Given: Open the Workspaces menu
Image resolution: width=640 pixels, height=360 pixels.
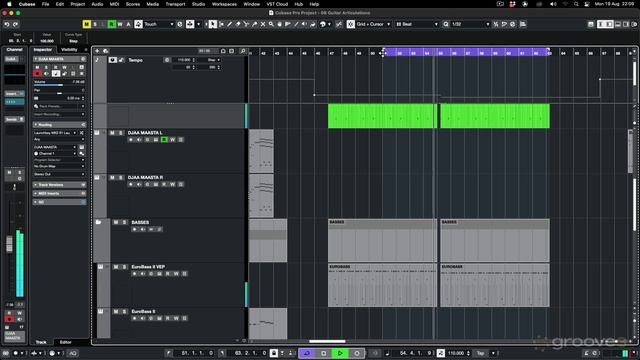Looking at the screenshot, I should (x=224, y=4).
